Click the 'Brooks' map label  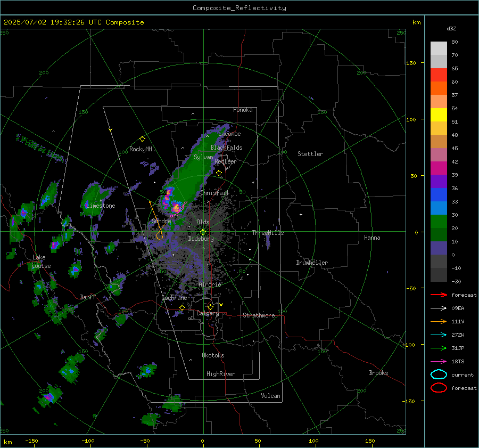click(378, 373)
